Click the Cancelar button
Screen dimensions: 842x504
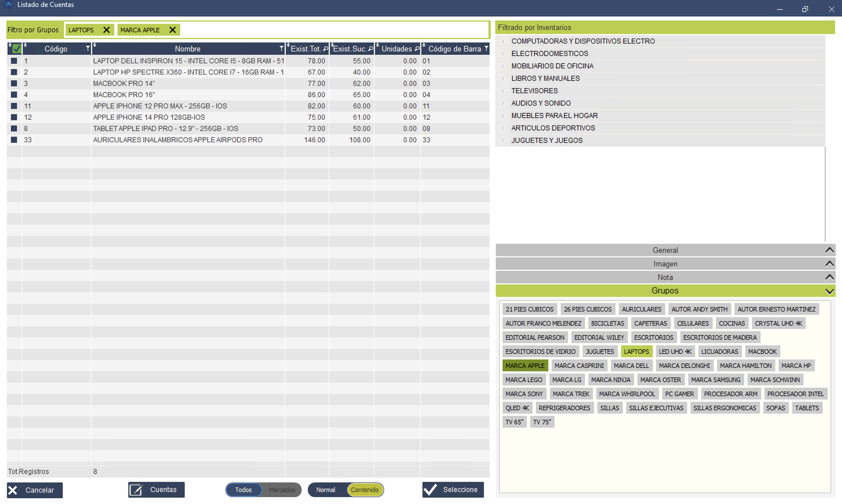(x=35, y=490)
